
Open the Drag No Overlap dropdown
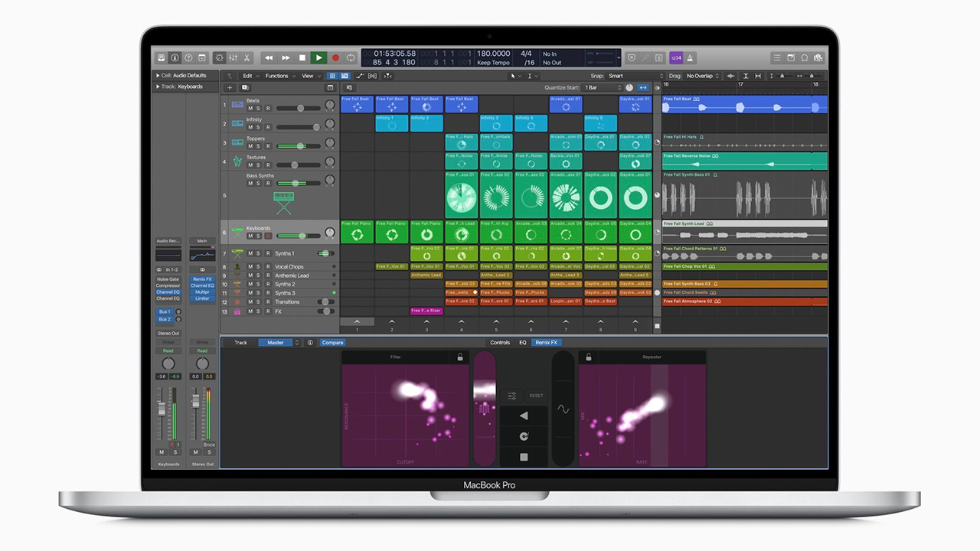[702, 76]
